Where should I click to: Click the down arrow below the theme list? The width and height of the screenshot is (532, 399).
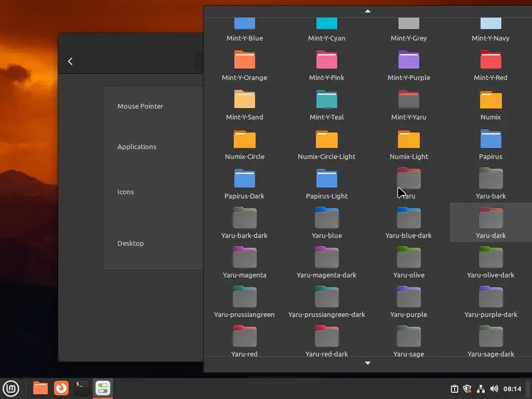[x=367, y=363]
